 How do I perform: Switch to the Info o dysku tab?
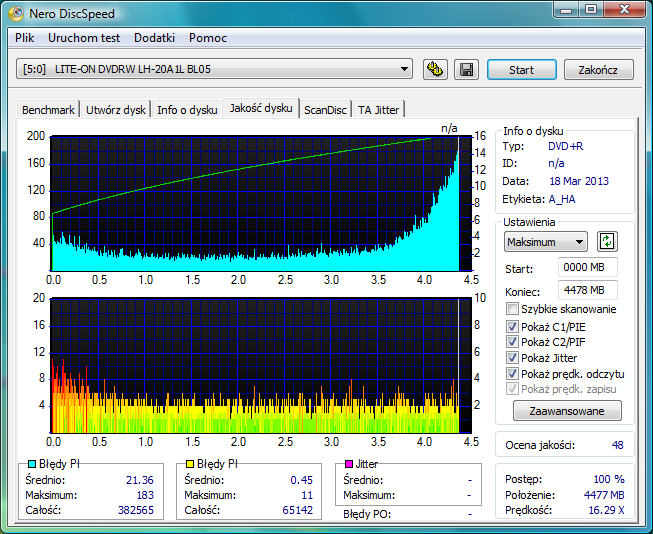[x=187, y=110]
